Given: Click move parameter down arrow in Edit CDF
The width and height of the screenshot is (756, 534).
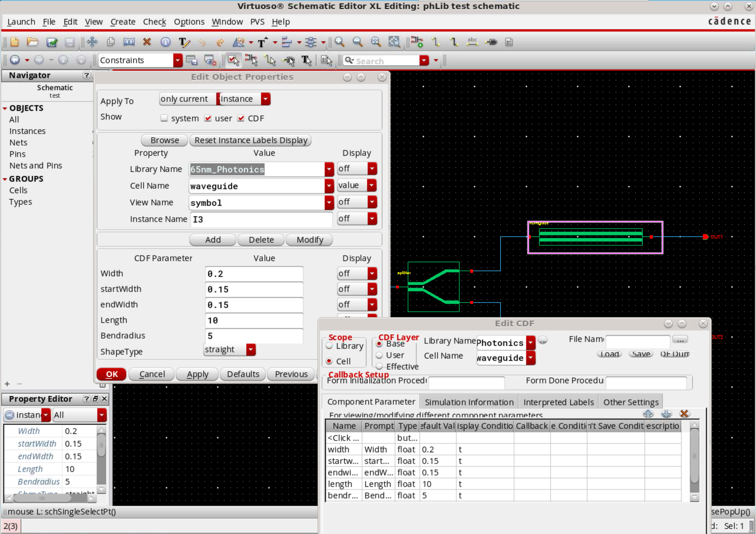Looking at the screenshot, I should point(666,413).
